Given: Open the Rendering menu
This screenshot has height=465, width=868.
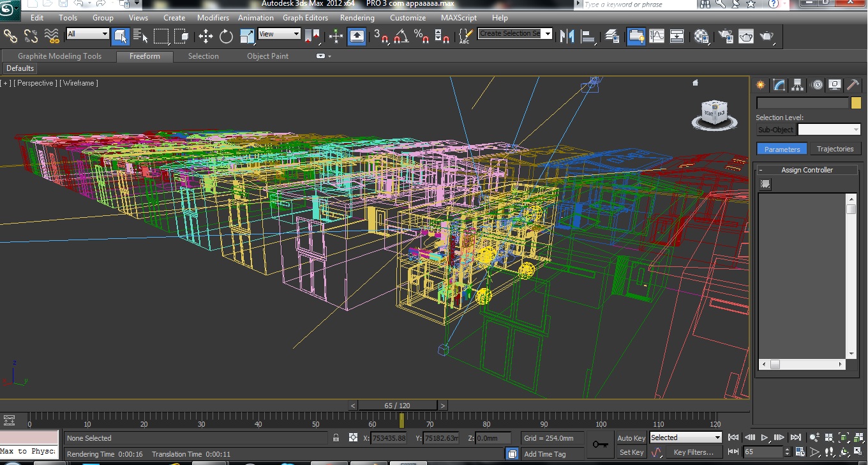Looking at the screenshot, I should click(x=357, y=18).
